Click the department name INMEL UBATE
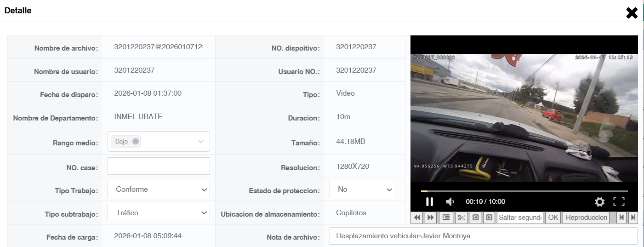 click(138, 116)
